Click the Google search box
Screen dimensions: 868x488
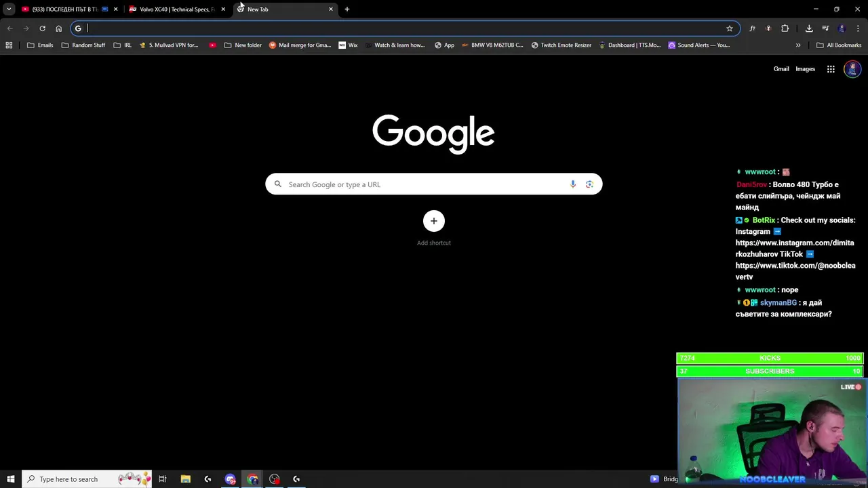[434, 184]
